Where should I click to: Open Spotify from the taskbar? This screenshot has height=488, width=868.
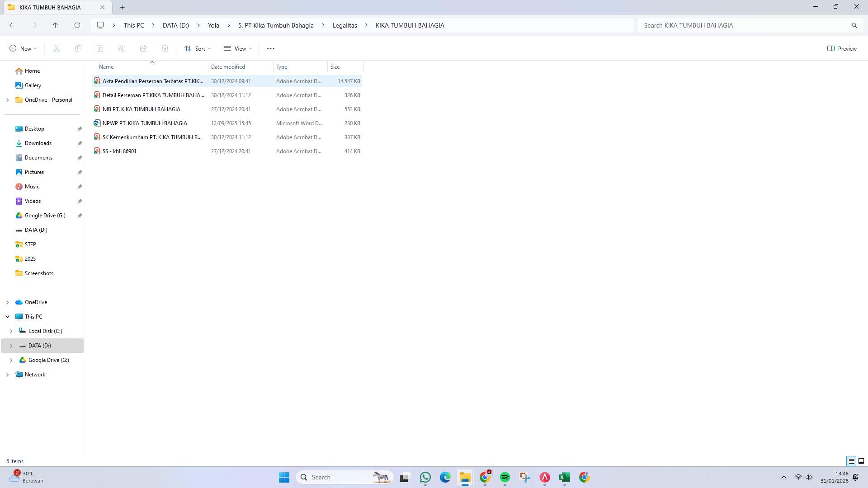(x=505, y=477)
